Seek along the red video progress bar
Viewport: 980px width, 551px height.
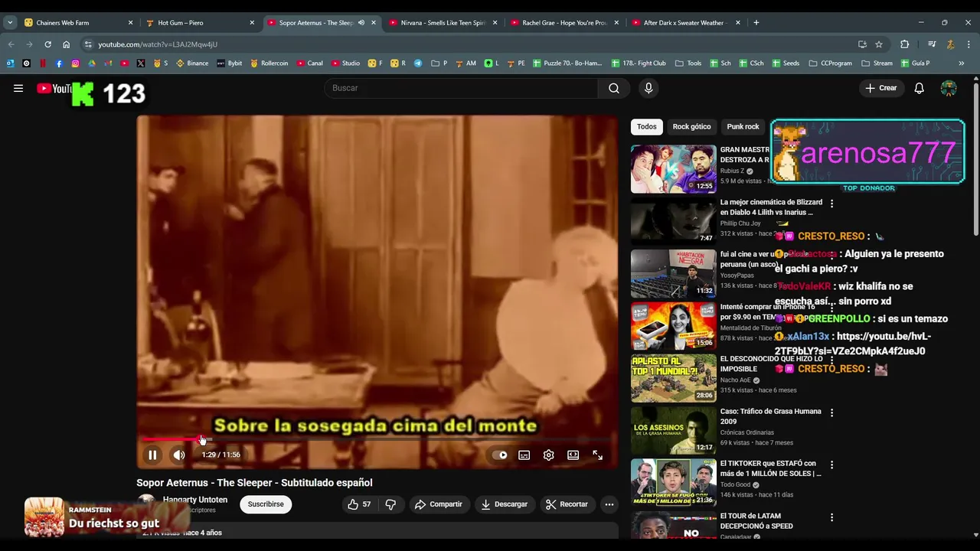pyautogui.click(x=377, y=439)
